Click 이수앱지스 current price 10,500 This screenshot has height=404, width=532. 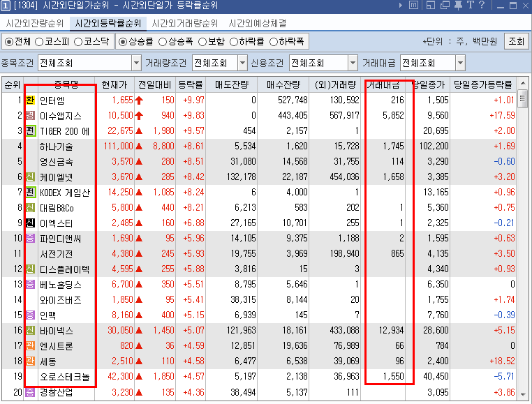click(x=121, y=115)
